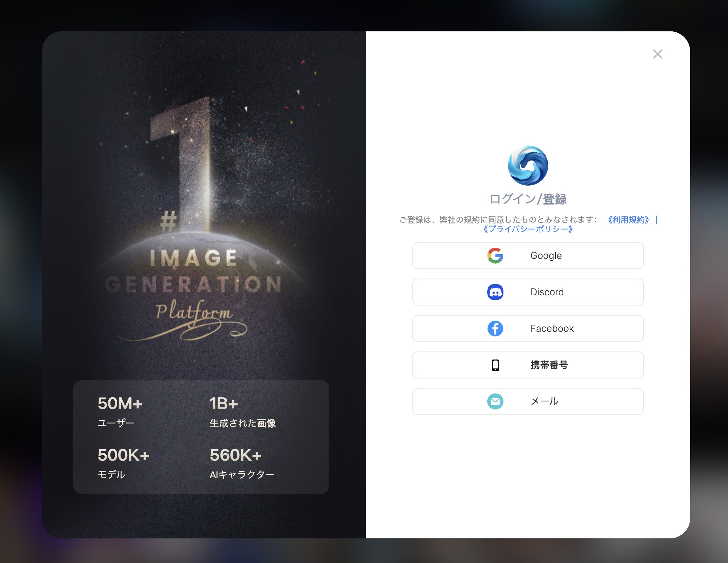The image size is (728, 563).
Task: Click the blue swirl app logo
Action: coord(528,165)
